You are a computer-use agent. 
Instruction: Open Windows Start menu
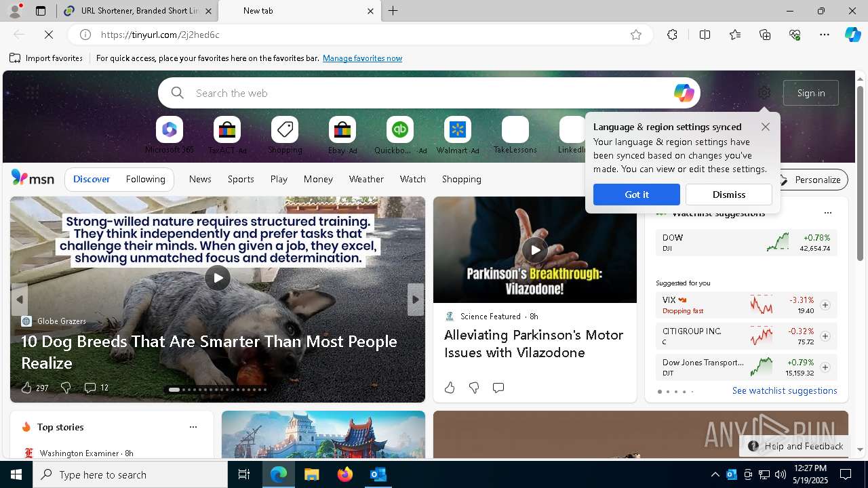(16, 474)
